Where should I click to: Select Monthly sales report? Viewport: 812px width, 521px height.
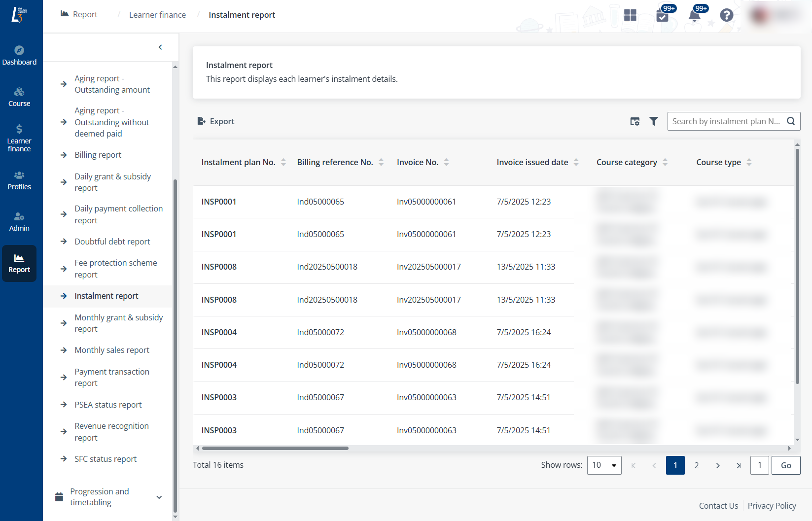[x=112, y=350]
